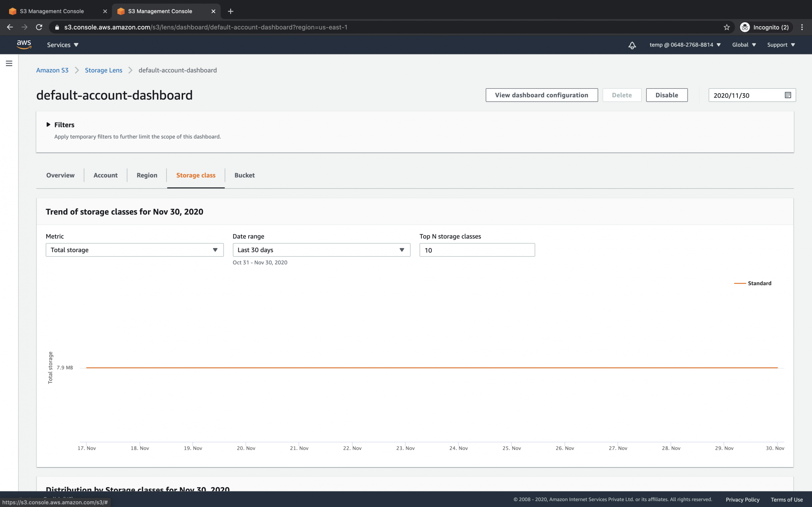Open the notifications bell icon
Image resolution: width=812 pixels, height=507 pixels.
pyautogui.click(x=632, y=45)
